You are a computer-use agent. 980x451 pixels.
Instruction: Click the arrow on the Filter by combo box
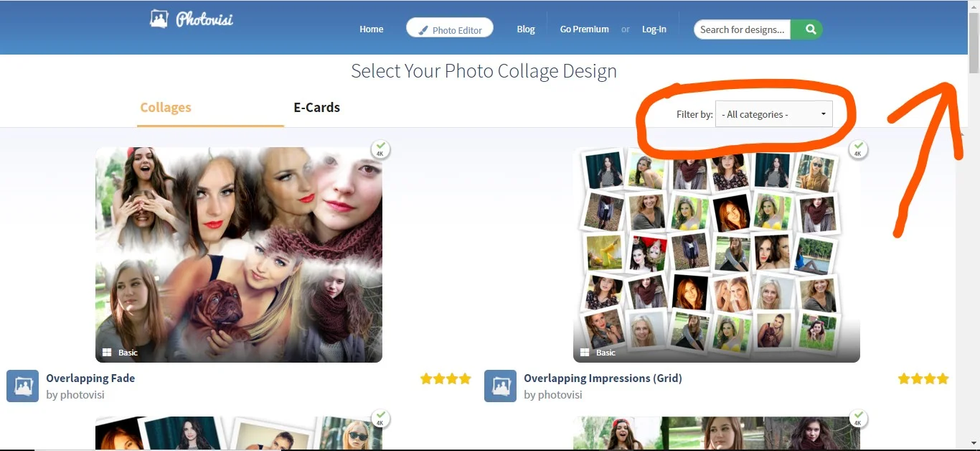[823, 113]
